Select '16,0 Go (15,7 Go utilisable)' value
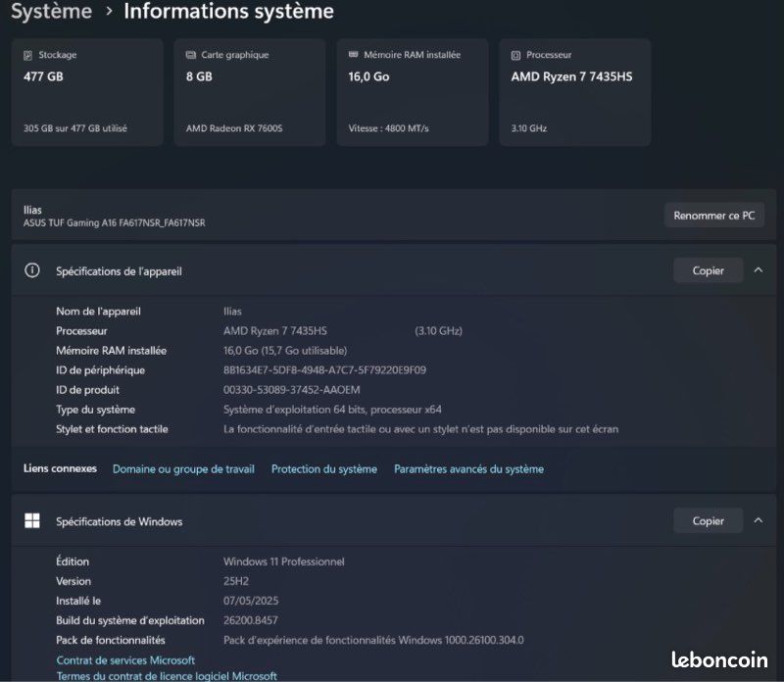 285,351
